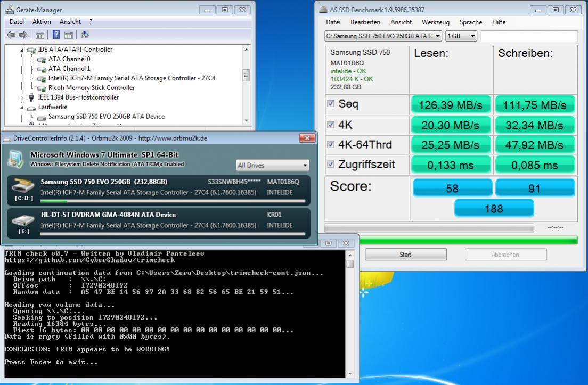Open the 1 GB test size dropdown
This screenshot has height=385, width=588.
pos(461,36)
